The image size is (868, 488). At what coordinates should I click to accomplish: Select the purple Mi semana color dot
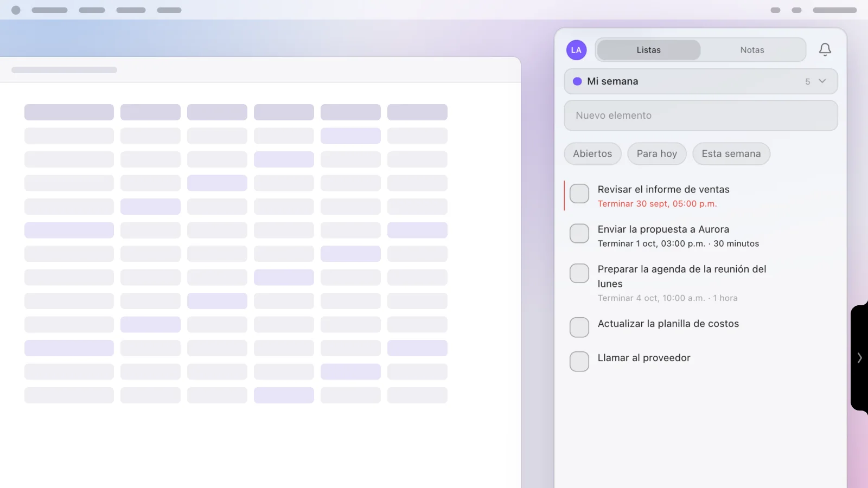coord(577,81)
